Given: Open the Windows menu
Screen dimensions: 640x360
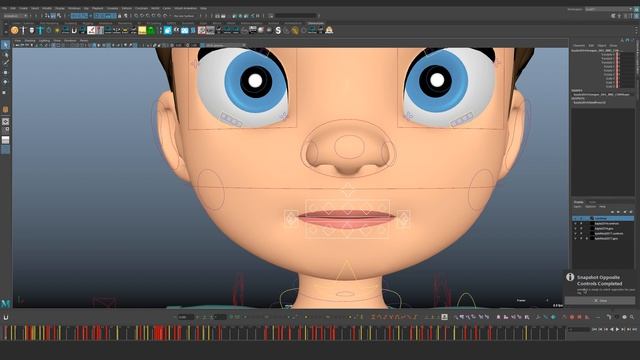Looking at the screenshot, I should [x=74, y=8].
